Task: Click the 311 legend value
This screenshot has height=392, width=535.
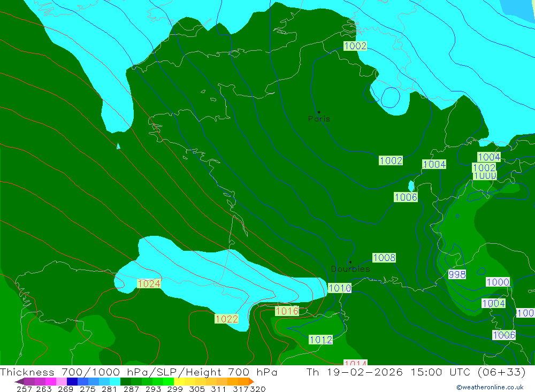Action: [218, 389]
